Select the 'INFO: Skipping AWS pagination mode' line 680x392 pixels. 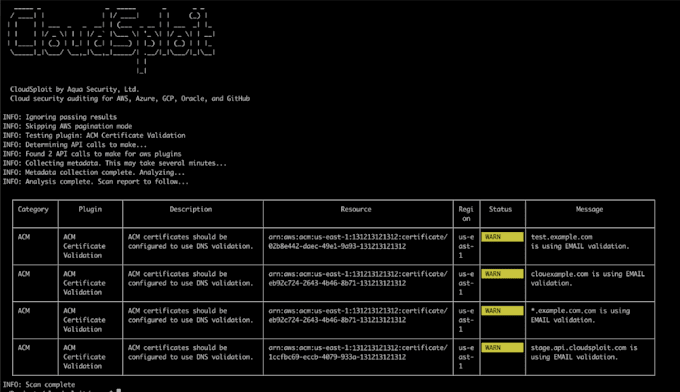click(67, 126)
